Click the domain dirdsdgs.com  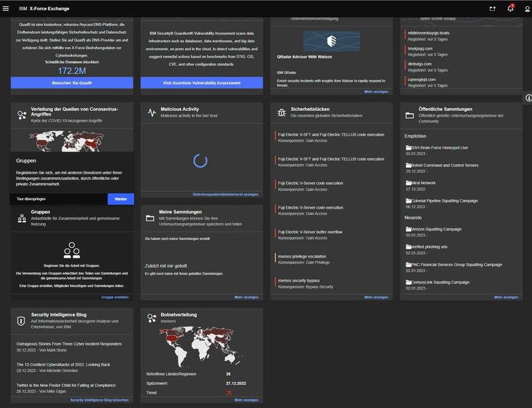tap(420, 64)
